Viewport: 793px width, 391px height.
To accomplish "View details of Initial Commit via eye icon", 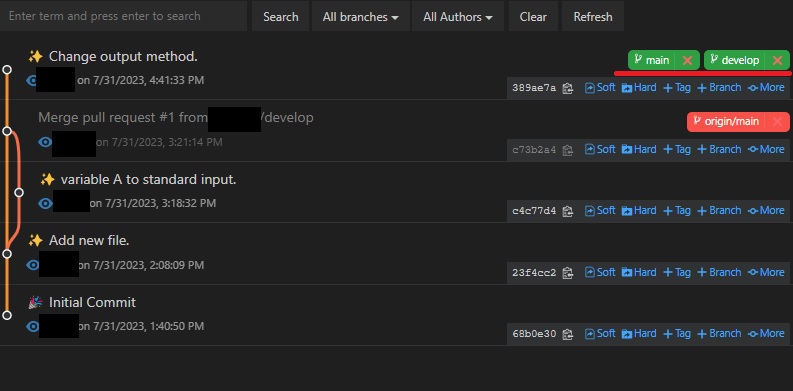I will pos(32,326).
